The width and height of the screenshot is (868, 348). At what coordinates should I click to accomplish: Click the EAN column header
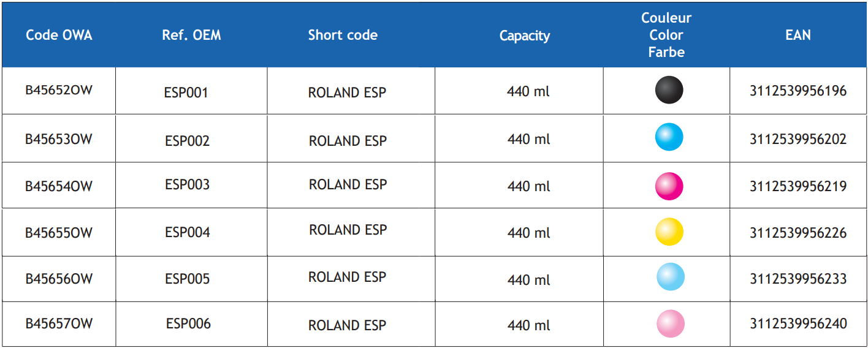coord(798,35)
